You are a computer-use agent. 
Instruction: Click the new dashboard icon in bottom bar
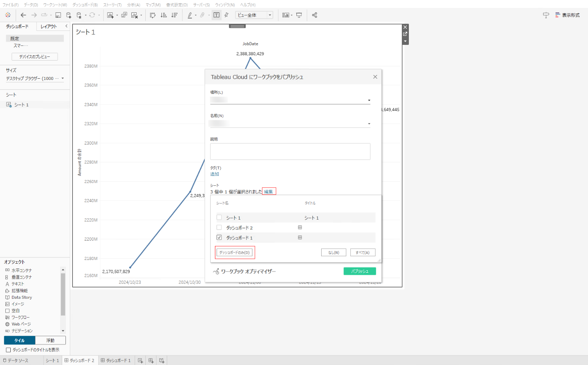(151, 360)
